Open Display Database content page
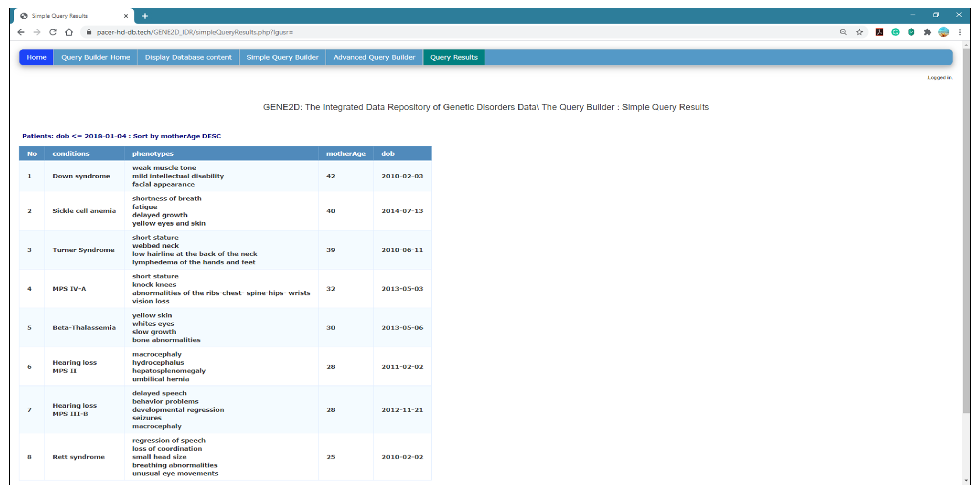The image size is (980, 493). (188, 57)
